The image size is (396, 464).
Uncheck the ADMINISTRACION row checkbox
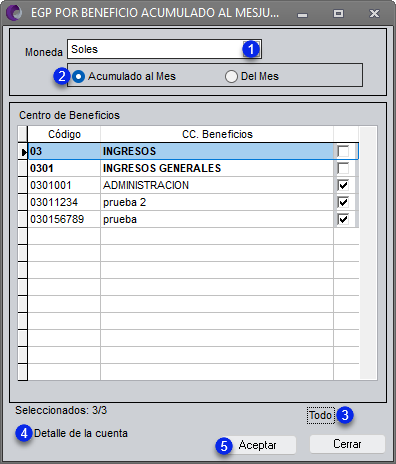point(343,185)
